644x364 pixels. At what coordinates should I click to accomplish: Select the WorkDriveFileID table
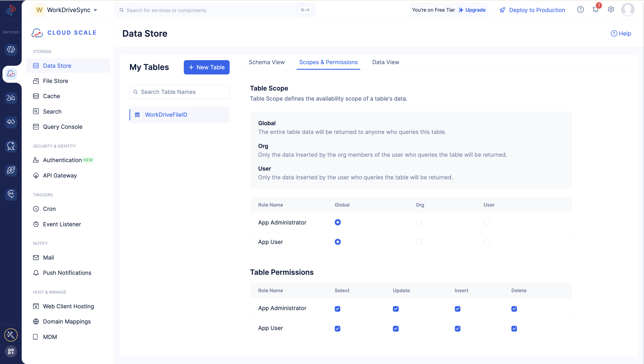180,115
